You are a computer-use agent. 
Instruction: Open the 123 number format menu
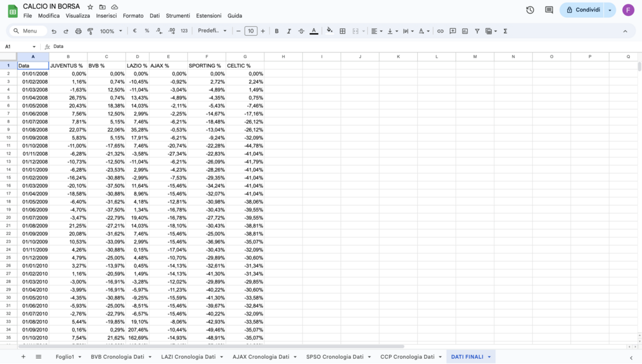(x=184, y=31)
